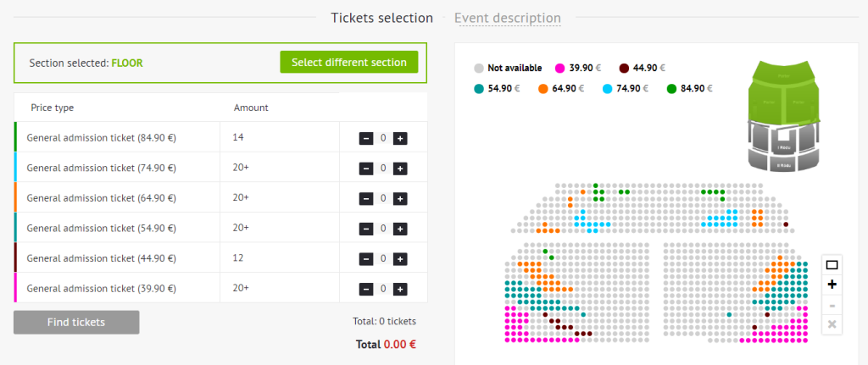Click minus for the 44.90 € ticket
Image resolution: width=868 pixels, height=365 pixels.
[x=366, y=259]
